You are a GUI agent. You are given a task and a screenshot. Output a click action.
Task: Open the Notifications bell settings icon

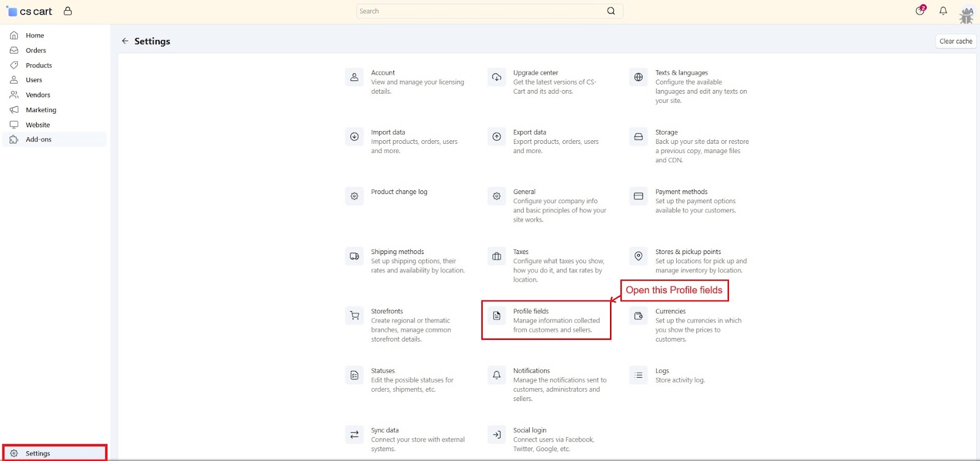click(x=497, y=375)
